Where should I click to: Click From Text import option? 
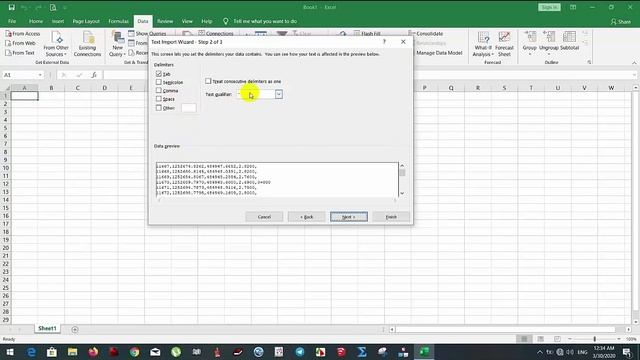[x=20, y=53]
